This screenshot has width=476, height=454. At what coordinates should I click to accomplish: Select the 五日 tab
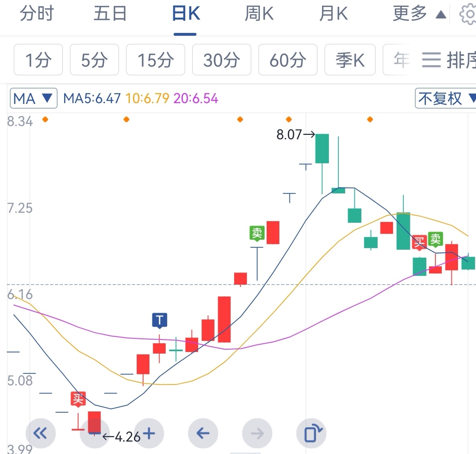point(110,14)
